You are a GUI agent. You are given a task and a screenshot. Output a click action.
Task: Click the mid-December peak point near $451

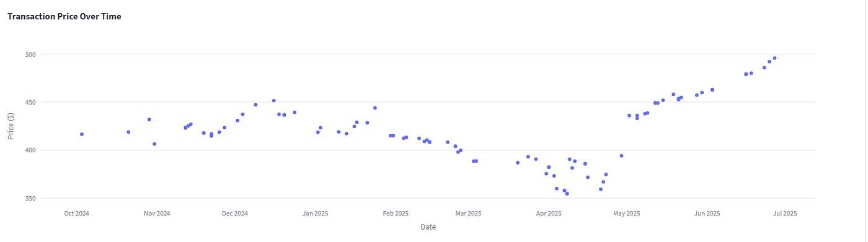click(x=273, y=101)
